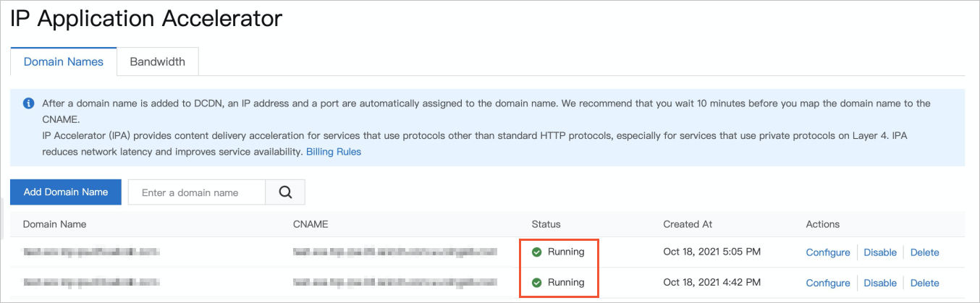Click green Running status icon, second row
This screenshot has width=980, height=303.
[x=536, y=283]
